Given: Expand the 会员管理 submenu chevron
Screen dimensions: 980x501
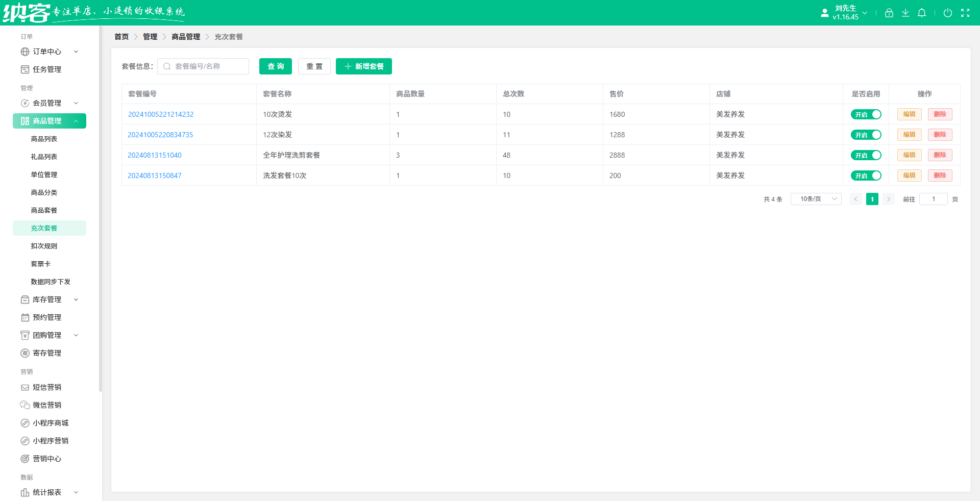Looking at the screenshot, I should 76,103.
